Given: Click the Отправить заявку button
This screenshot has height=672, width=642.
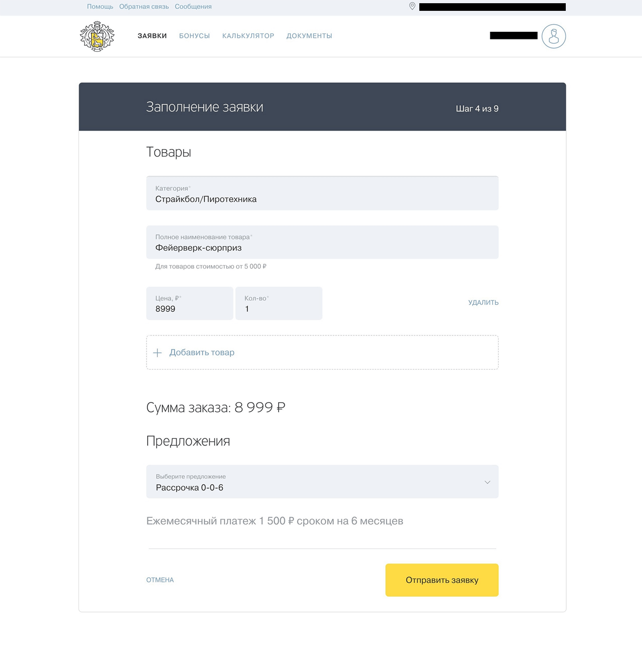Looking at the screenshot, I should point(442,580).
